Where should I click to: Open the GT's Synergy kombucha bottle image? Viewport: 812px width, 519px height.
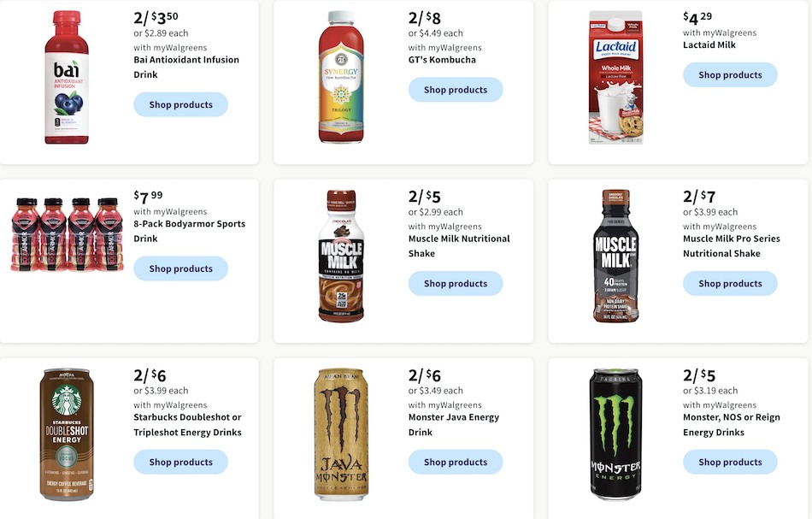(x=341, y=77)
